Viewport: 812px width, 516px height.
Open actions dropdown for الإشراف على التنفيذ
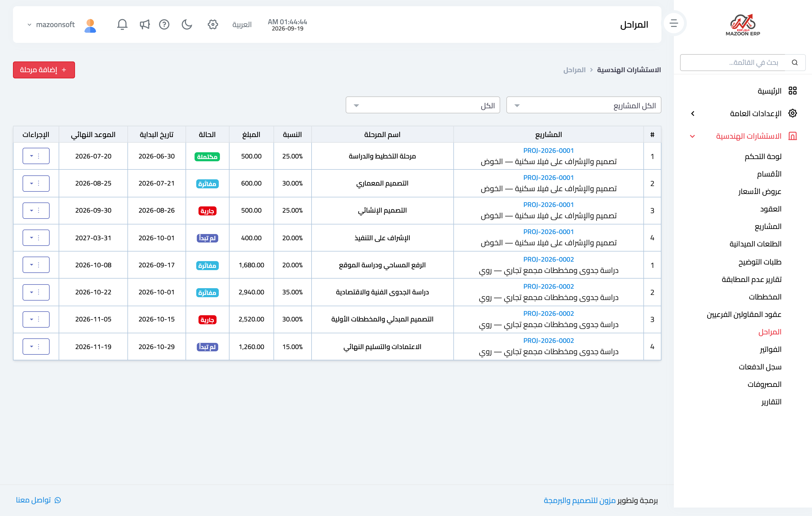(x=36, y=238)
